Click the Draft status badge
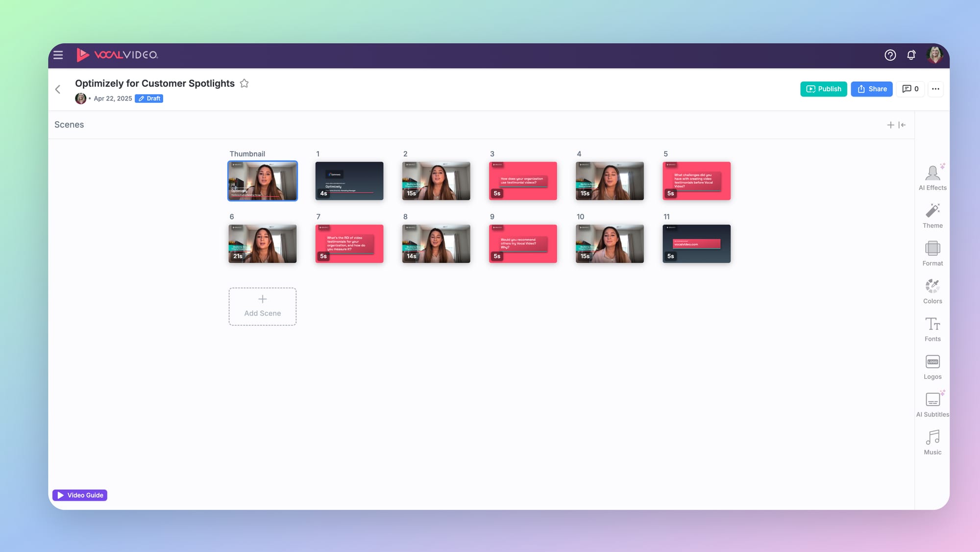The width and height of the screenshot is (980, 552). tap(149, 99)
